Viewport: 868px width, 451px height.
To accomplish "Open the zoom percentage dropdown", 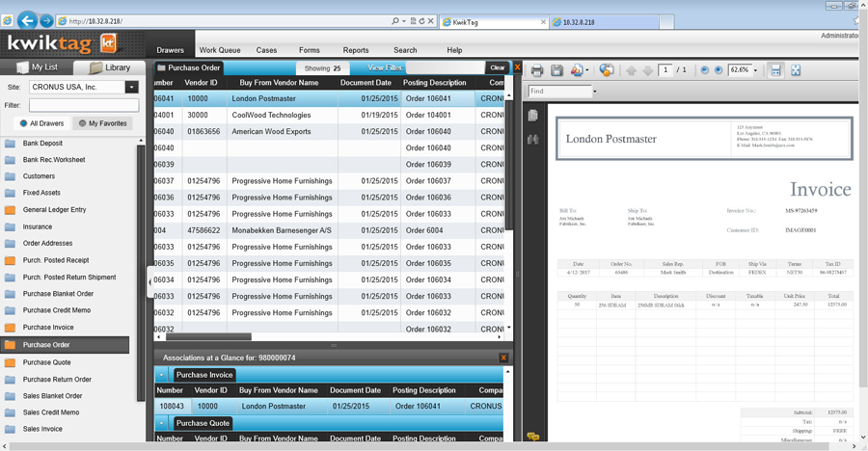I will 755,70.
